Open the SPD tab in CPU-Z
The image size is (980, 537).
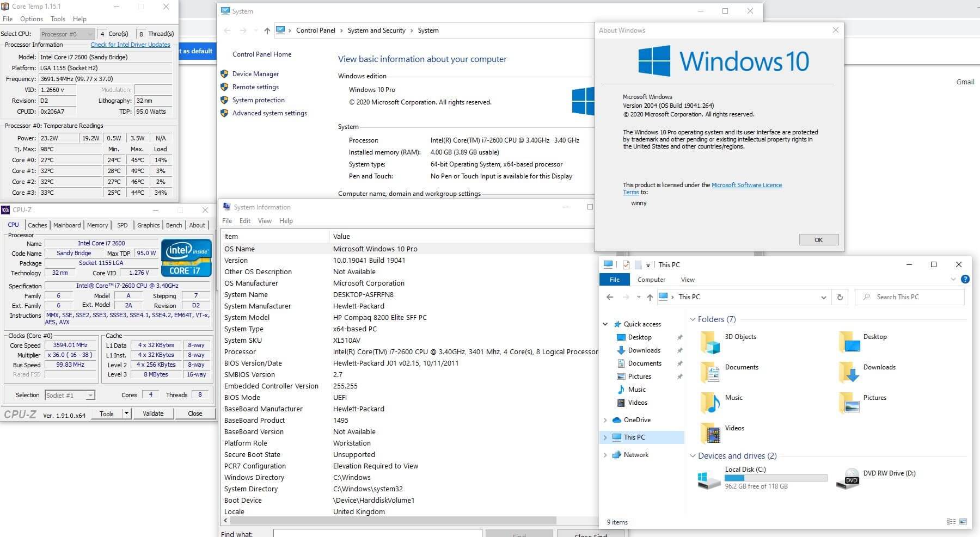coord(122,225)
